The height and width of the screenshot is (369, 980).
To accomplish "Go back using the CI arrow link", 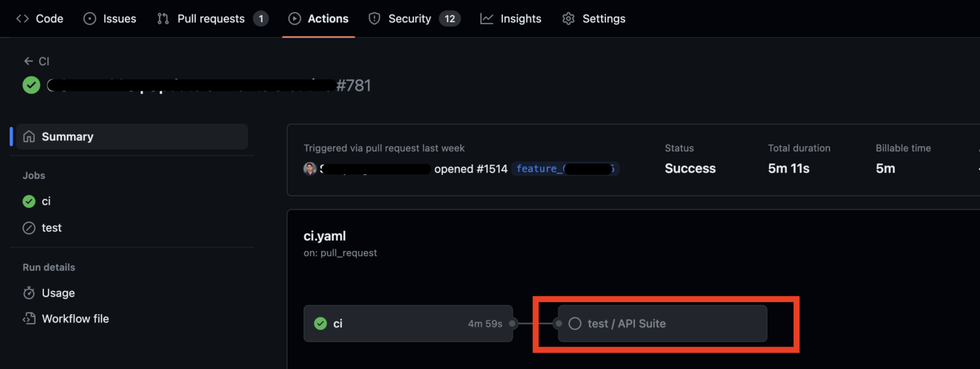I will pyautogui.click(x=36, y=61).
